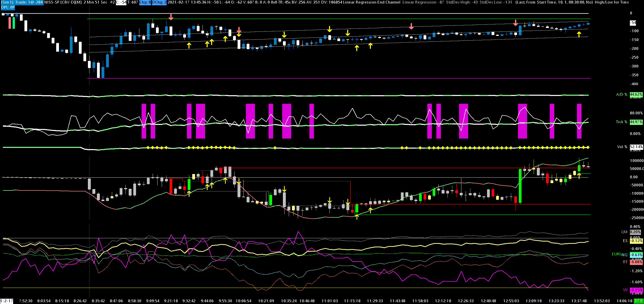Select the yellow ES -0.12% value label

tap(636, 241)
